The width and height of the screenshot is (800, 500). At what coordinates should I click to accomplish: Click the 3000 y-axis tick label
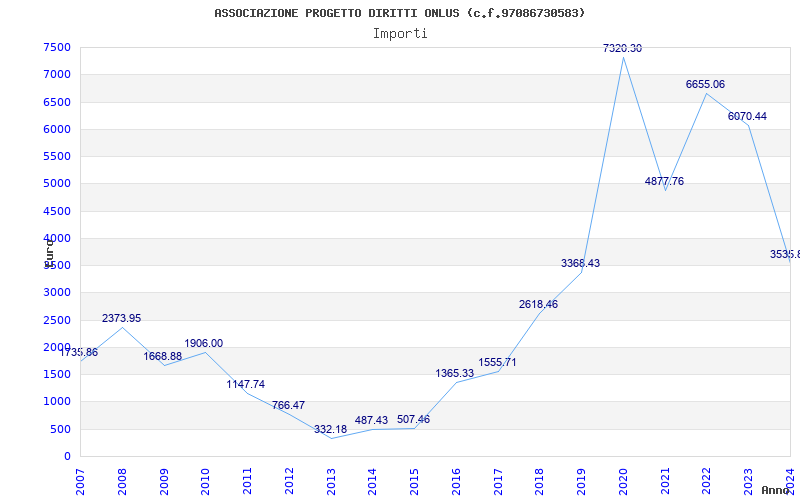[x=57, y=293]
